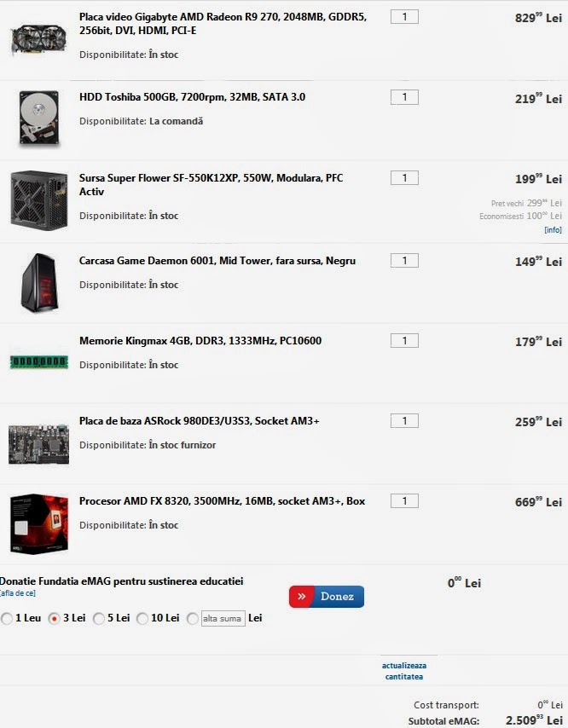Select the 1 Leu donation option
The height and width of the screenshot is (728, 568).
(7, 618)
